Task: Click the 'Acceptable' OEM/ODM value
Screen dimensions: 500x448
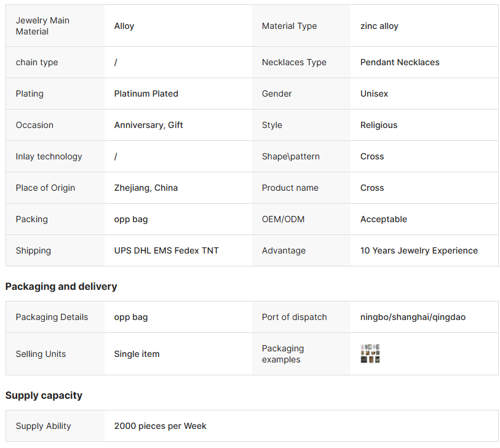Action: pos(383,219)
